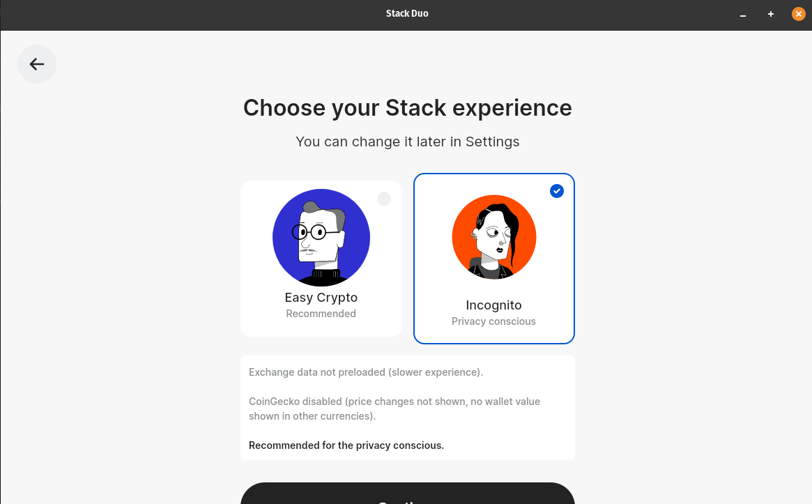Click the CoinGecko disabled description

click(394, 408)
